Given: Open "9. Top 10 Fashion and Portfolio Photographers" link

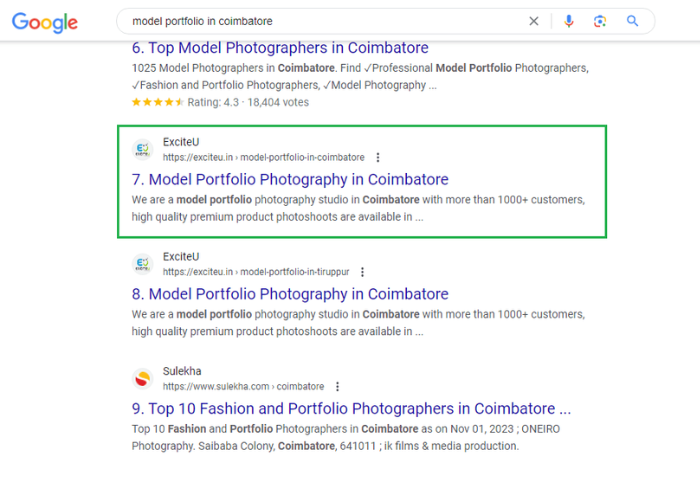Looking at the screenshot, I should (351, 409).
